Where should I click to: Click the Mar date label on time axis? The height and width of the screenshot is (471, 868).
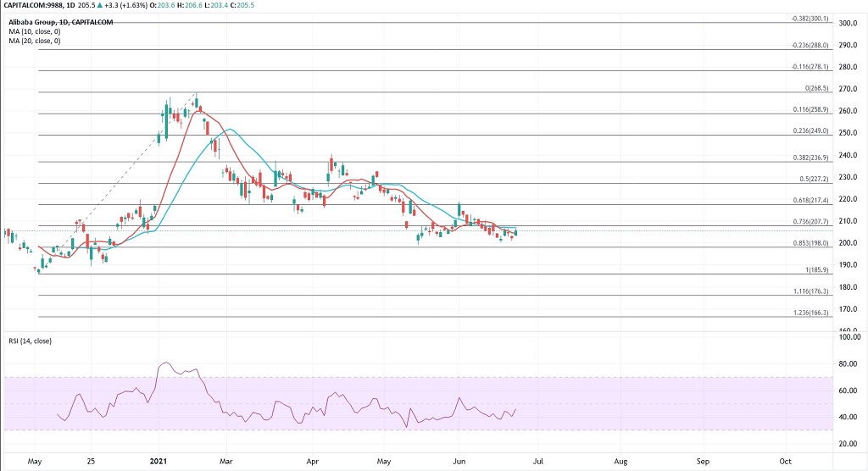tap(225, 461)
